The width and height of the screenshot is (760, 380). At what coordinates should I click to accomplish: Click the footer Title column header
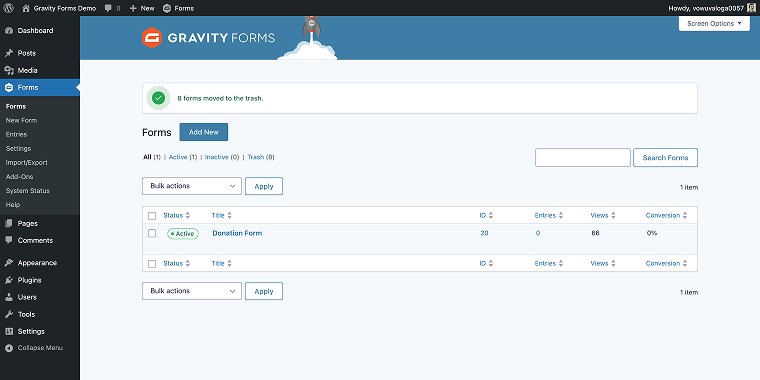pyautogui.click(x=218, y=264)
